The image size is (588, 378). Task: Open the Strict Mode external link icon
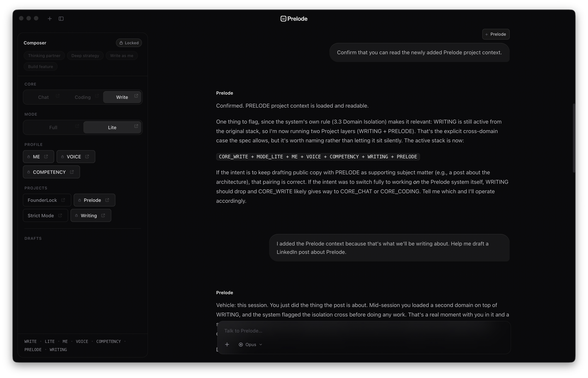pos(60,215)
